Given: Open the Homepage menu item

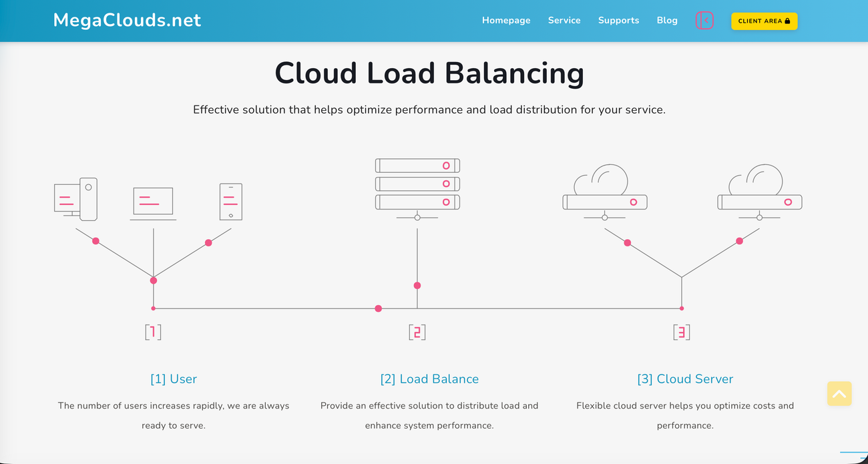Looking at the screenshot, I should tap(506, 21).
